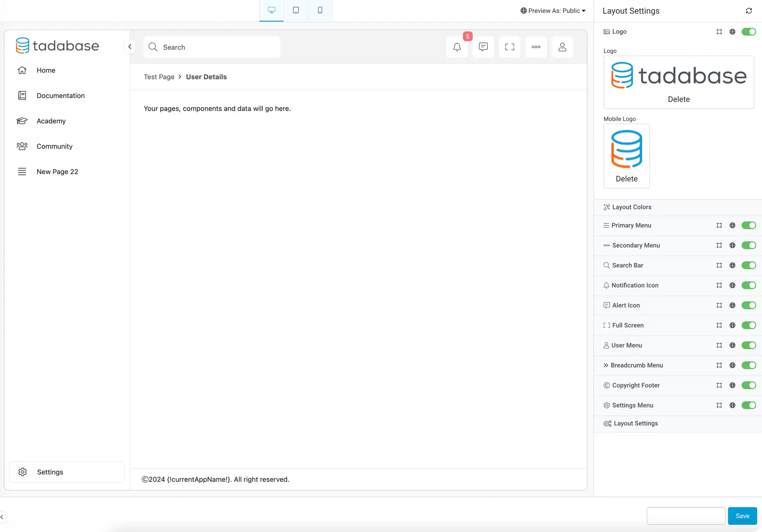This screenshot has width=762, height=532.
Task: Disable the Breadcrumb Menu toggle
Action: click(x=748, y=365)
